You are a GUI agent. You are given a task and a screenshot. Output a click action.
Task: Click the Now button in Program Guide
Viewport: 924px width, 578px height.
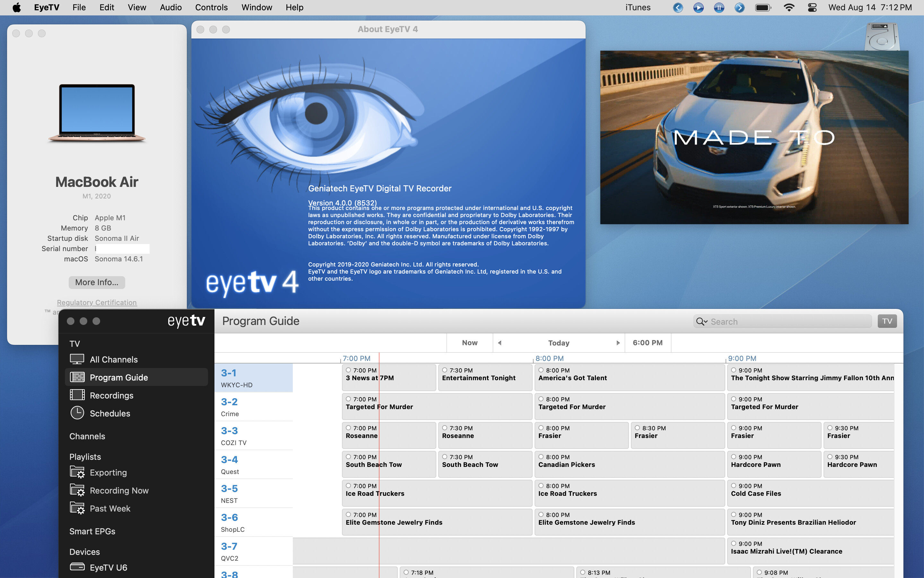(470, 343)
